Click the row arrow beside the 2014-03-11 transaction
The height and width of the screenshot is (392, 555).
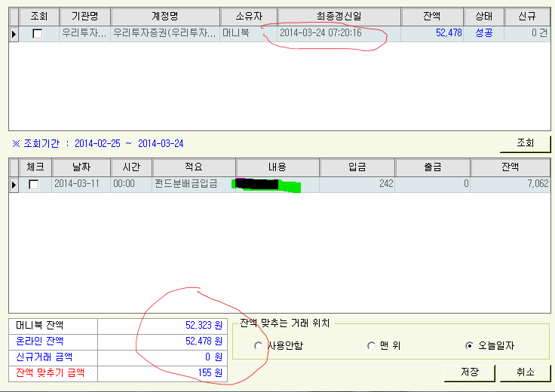pyautogui.click(x=14, y=184)
